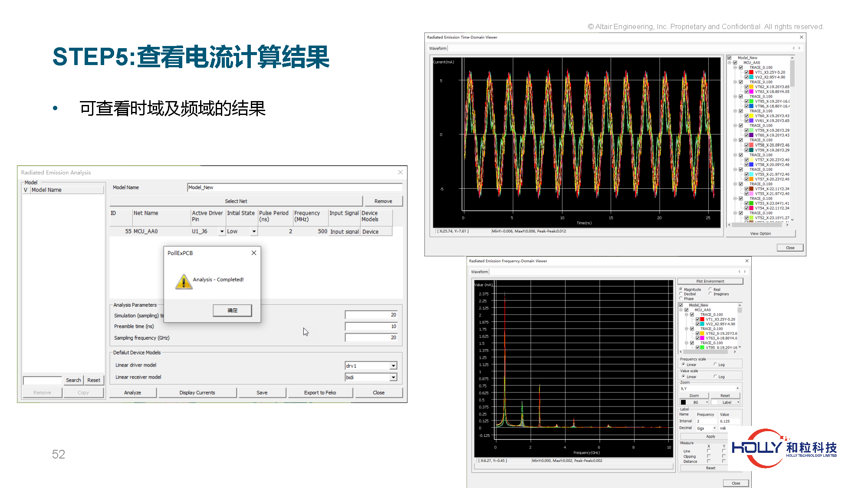The image size is (868, 488).
Task: Set Frequency scale to Log
Action: (x=715, y=364)
